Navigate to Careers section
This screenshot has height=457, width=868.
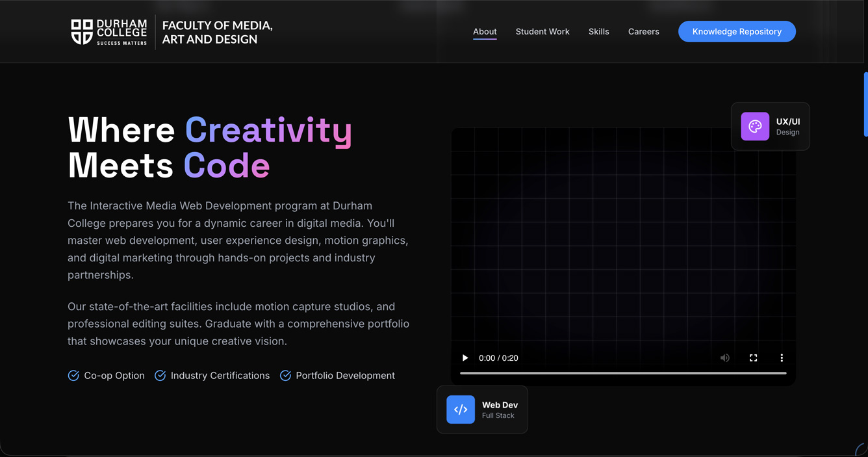tap(644, 31)
